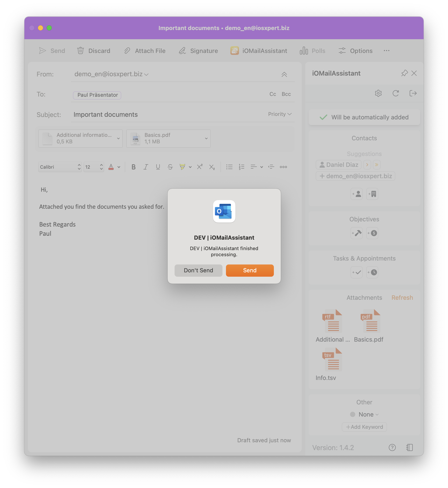The image size is (448, 488).
Task: Open the font color dropdown arrow
Action: pyautogui.click(x=119, y=167)
